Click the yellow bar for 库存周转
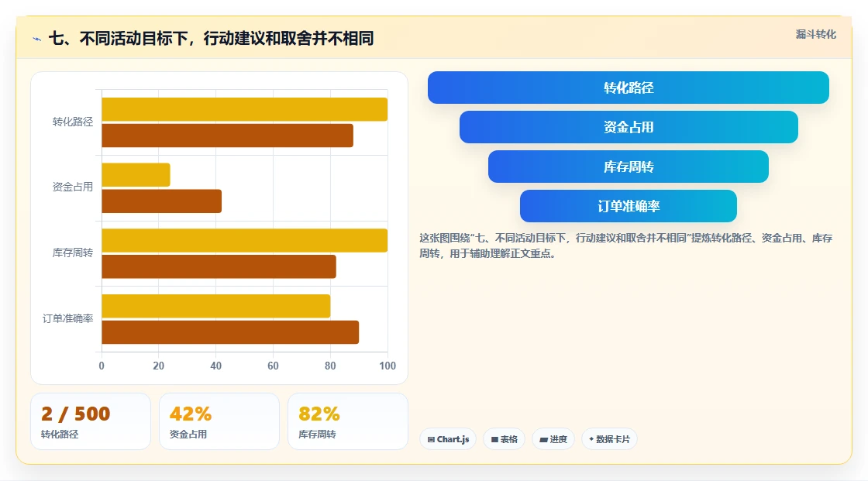Screen dimensions: 868x481 (245, 240)
